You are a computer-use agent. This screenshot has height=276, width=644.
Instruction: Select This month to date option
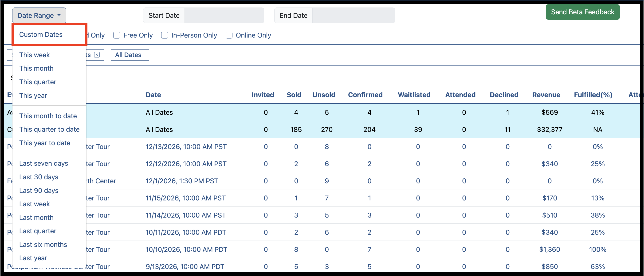click(48, 116)
